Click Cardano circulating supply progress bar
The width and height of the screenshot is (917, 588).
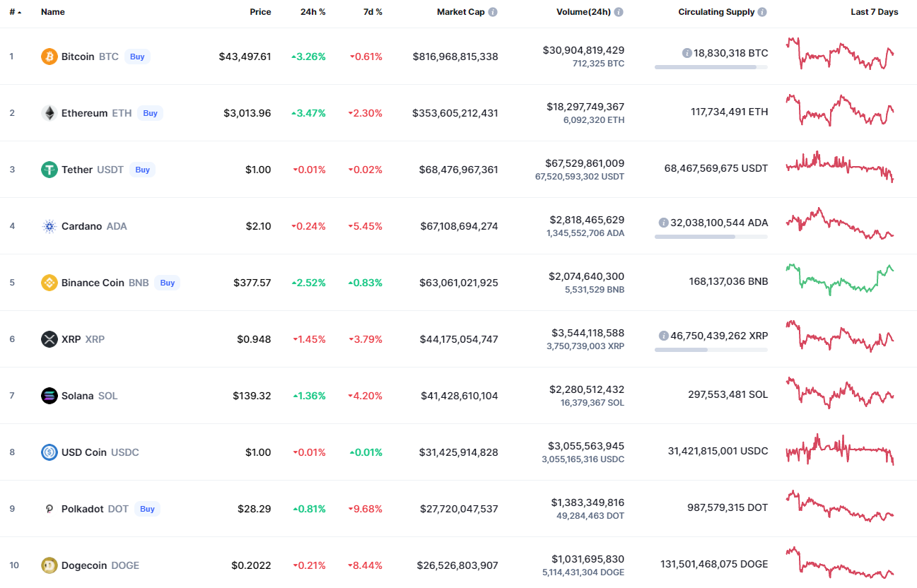[711, 237]
